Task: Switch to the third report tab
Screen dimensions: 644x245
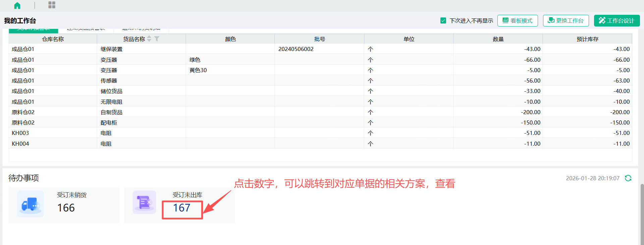Action: click(141, 30)
